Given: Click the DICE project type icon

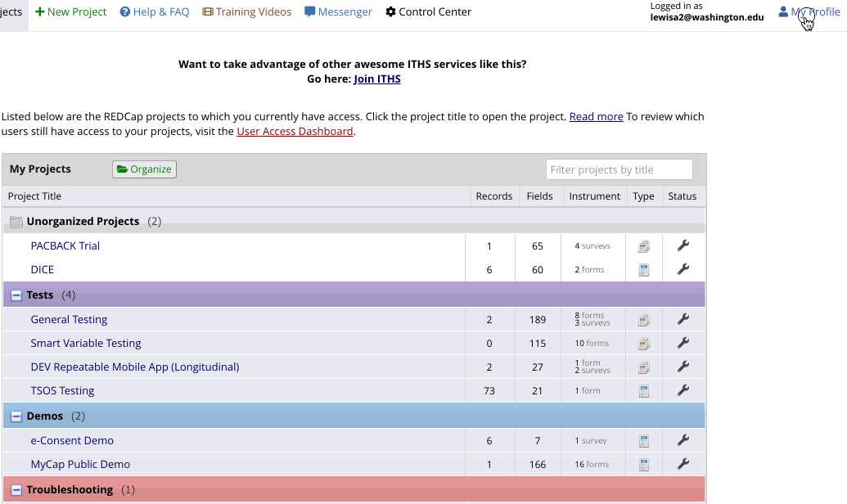Looking at the screenshot, I should click(x=643, y=270).
